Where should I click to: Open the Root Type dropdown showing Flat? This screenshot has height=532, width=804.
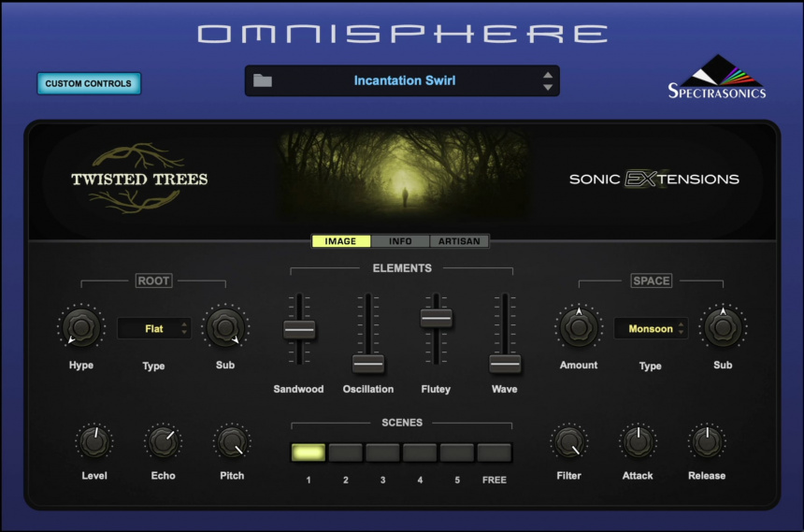coord(154,328)
